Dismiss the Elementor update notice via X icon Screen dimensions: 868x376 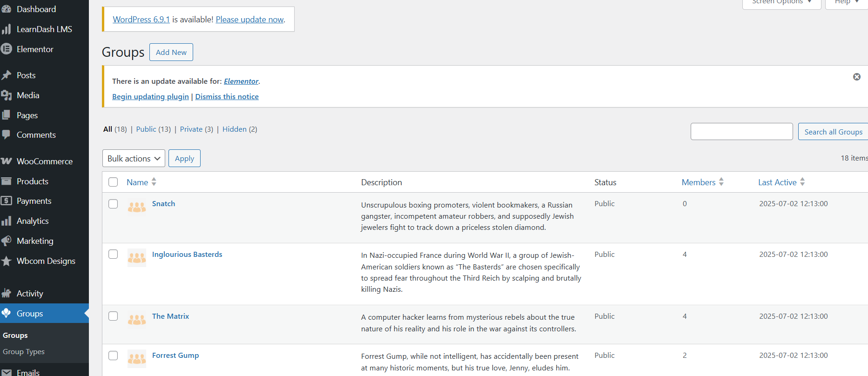tap(856, 77)
